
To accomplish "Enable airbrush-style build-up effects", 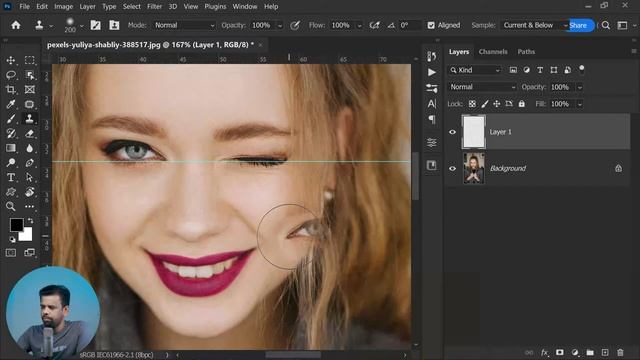I will click(374, 25).
